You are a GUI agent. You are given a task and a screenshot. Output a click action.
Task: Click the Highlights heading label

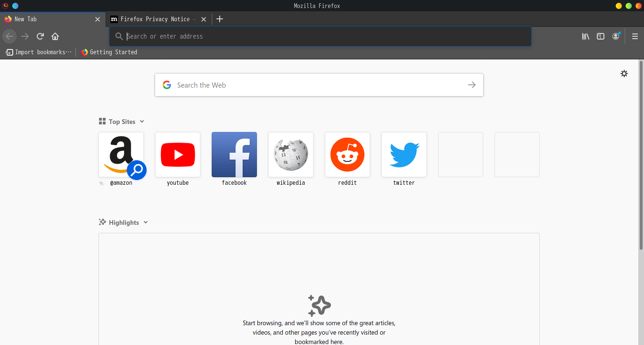[x=124, y=222]
